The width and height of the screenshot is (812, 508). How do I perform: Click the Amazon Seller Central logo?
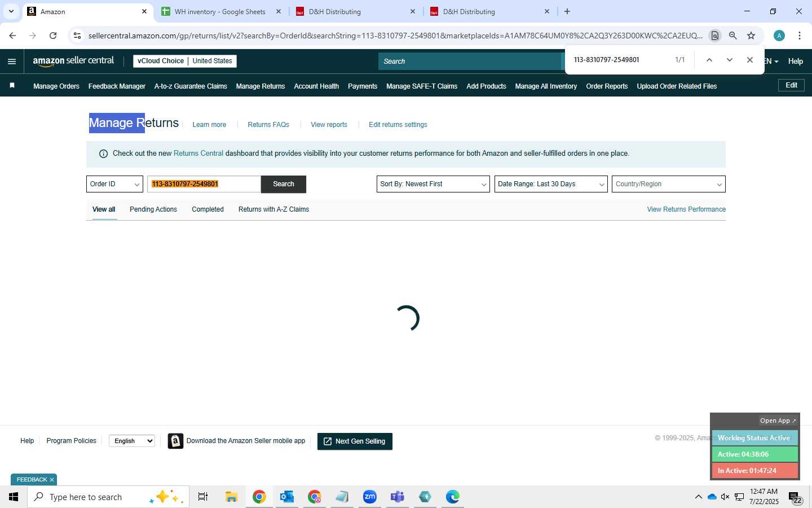click(x=73, y=61)
